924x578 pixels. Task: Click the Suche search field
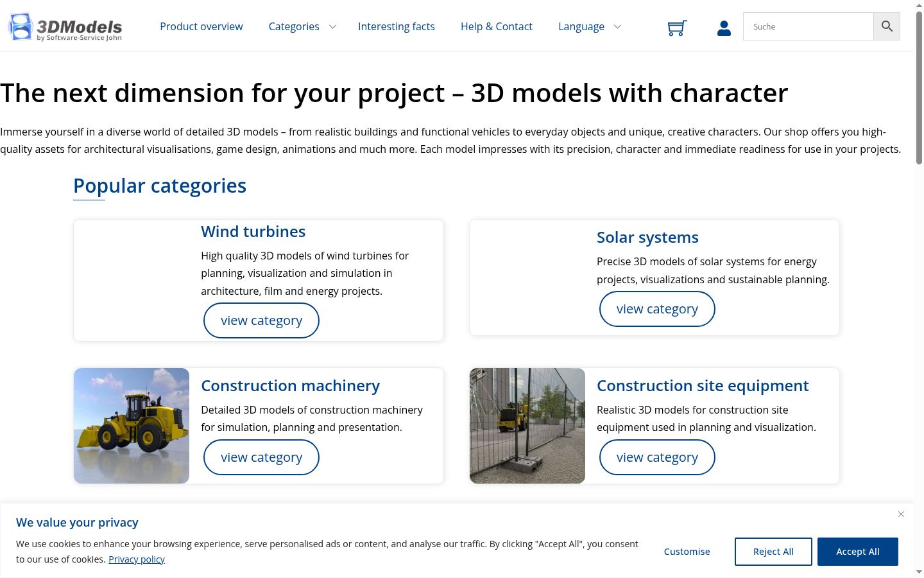click(809, 26)
